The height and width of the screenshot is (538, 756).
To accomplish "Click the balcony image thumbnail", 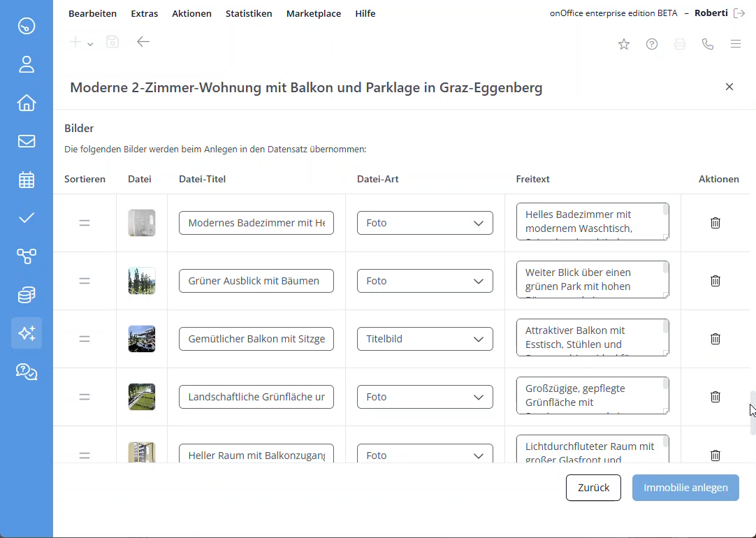I will click(x=142, y=338).
